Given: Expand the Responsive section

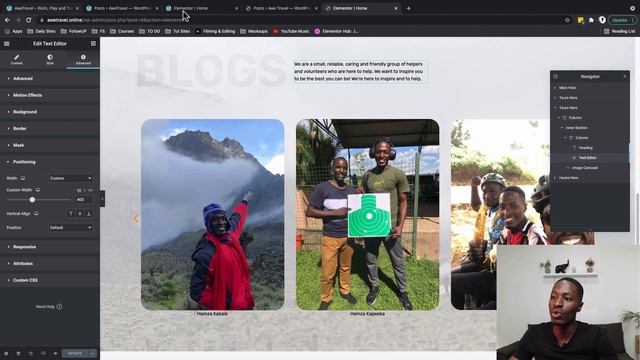Looking at the screenshot, I should (50, 247).
